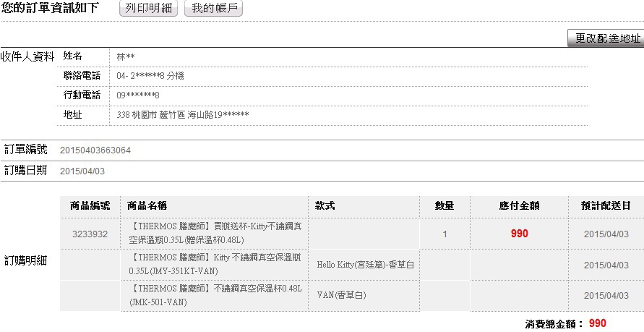The width and height of the screenshot is (644, 332).
Task: Click the 訂購日期 label
Action: click(25, 170)
